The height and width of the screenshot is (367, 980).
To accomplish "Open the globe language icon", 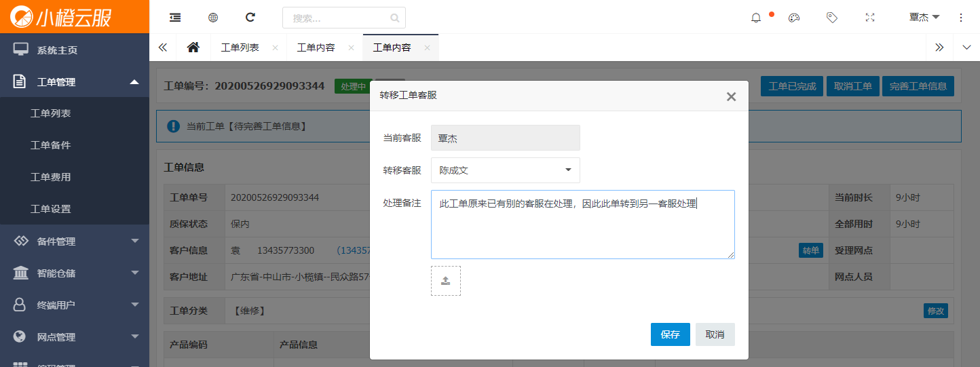I will click(213, 18).
